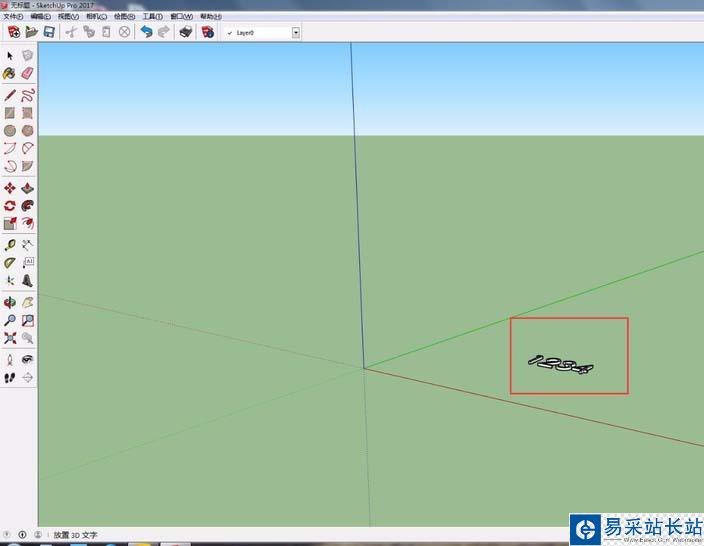Image resolution: width=704 pixels, height=546 pixels.
Task: Choose the Rotate tool
Action: coord(10,206)
